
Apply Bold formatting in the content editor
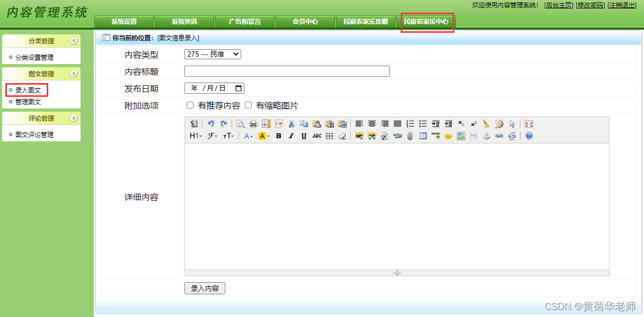278,136
